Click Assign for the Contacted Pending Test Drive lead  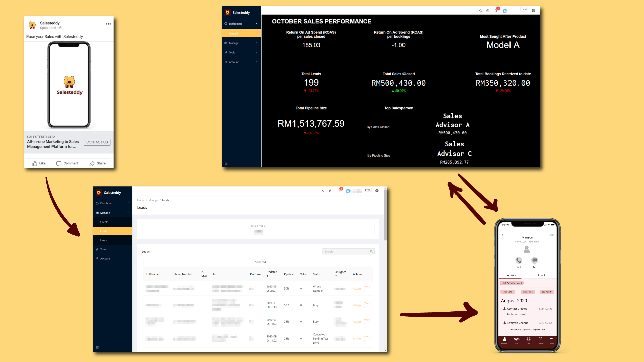(x=357, y=339)
